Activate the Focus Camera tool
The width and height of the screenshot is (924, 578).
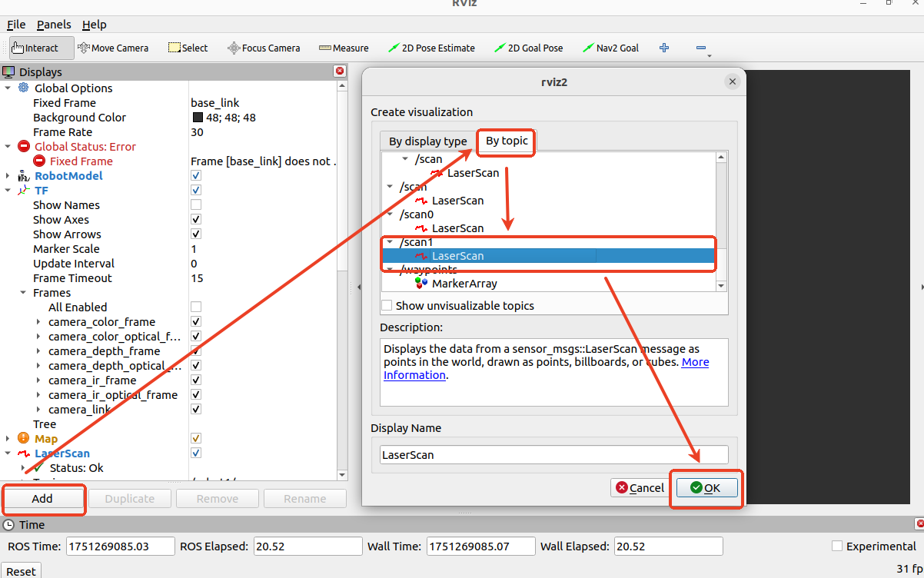point(264,48)
